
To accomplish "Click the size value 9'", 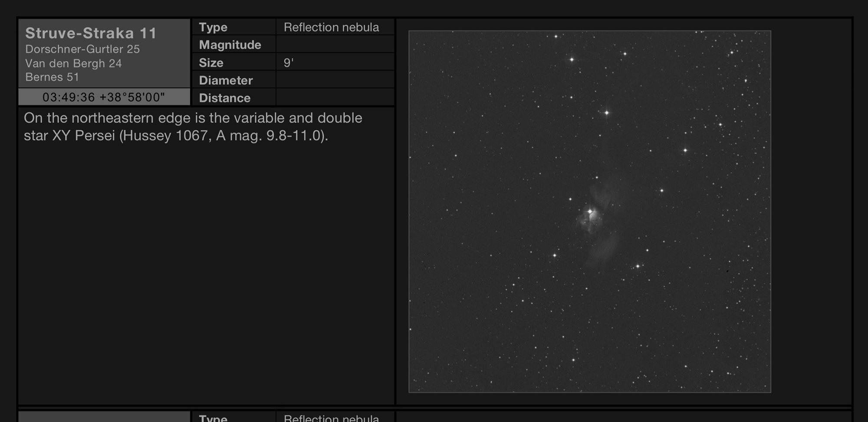I will pyautogui.click(x=289, y=62).
